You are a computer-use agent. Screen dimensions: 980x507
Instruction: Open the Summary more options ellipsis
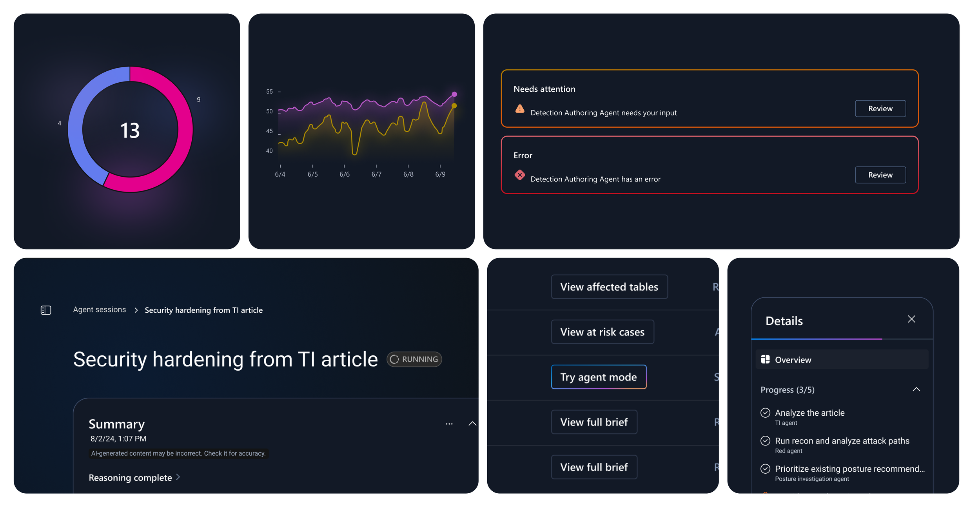coord(449,424)
